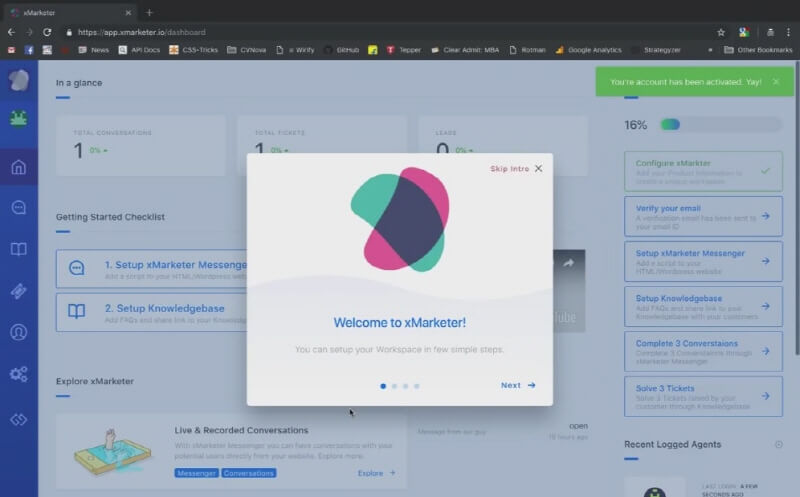Click the page vertical scrollbar
800x497 pixels.
click(x=797, y=208)
